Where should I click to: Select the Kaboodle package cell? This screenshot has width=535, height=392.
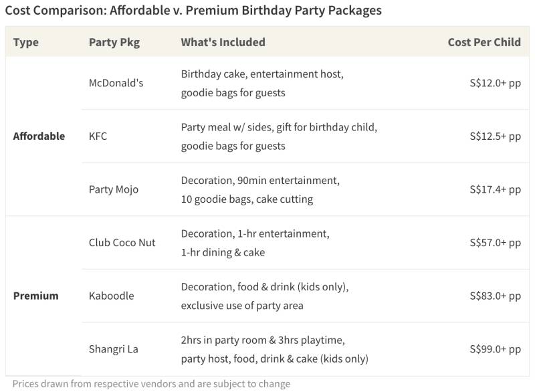click(x=111, y=296)
